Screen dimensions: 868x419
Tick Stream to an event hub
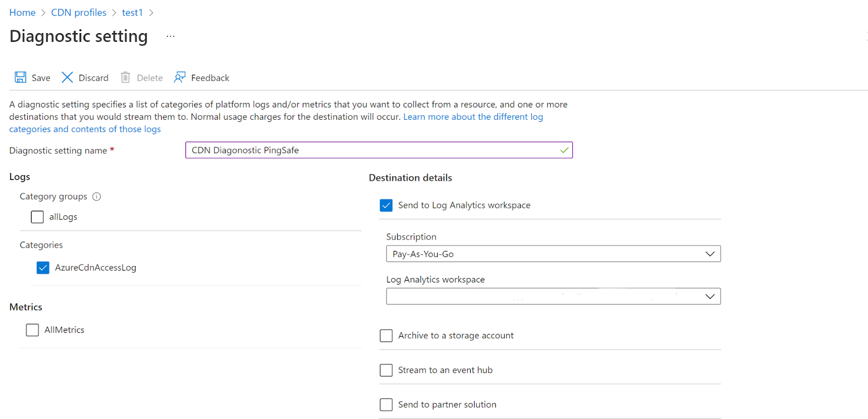pyautogui.click(x=386, y=370)
